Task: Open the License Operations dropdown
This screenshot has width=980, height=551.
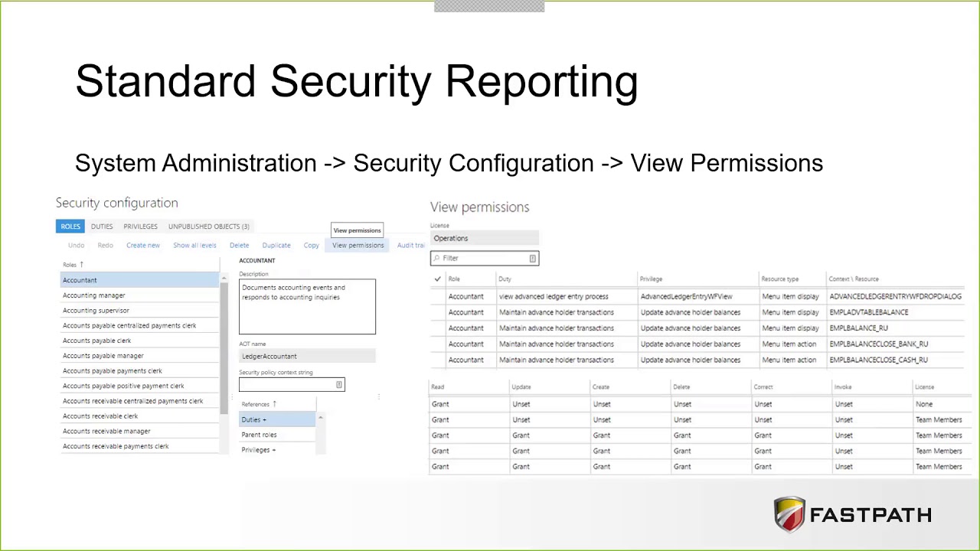Action: click(485, 238)
